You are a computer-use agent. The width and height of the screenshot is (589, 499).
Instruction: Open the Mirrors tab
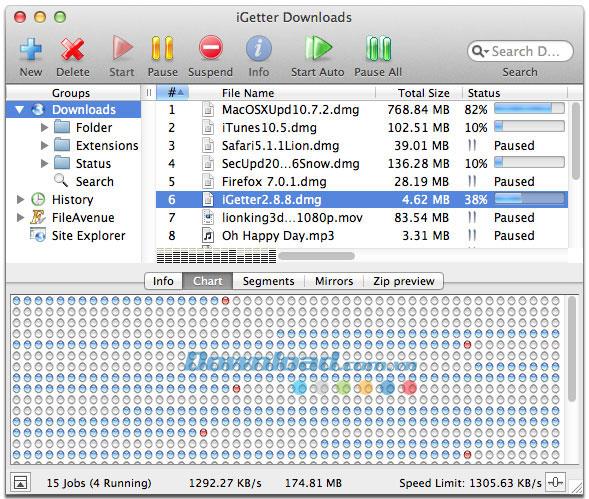(x=334, y=281)
